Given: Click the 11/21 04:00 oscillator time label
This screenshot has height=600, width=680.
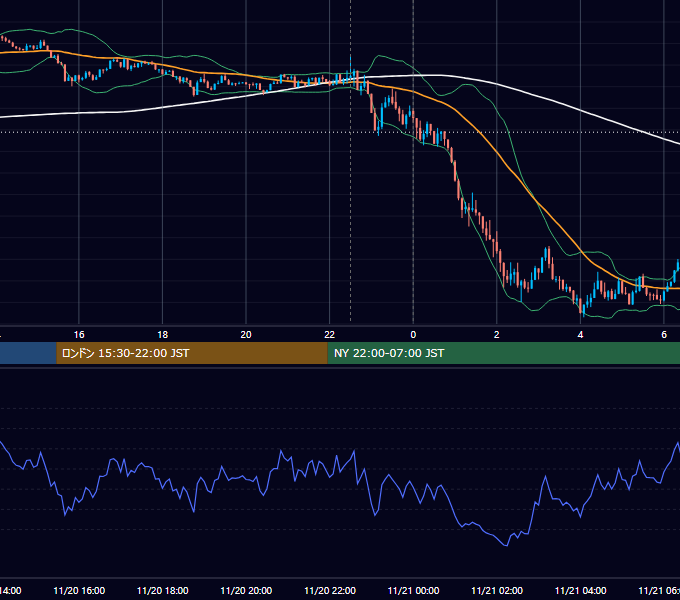Looking at the screenshot, I should coord(580,590).
